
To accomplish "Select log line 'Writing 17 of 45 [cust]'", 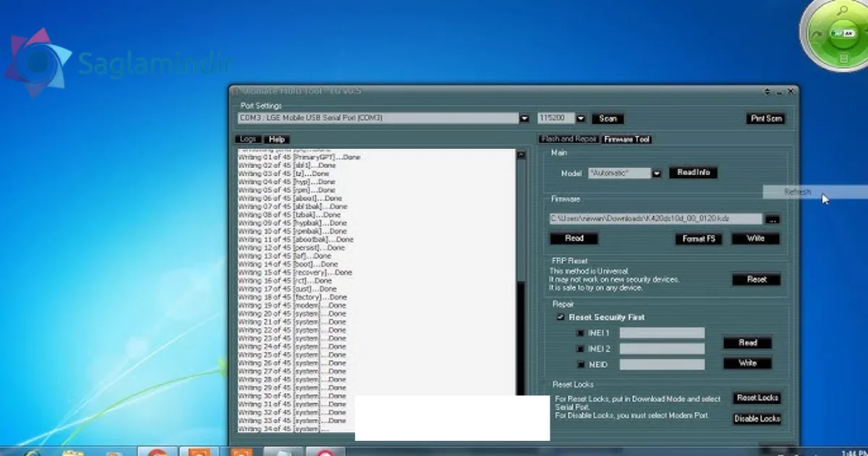I will [x=287, y=289].
